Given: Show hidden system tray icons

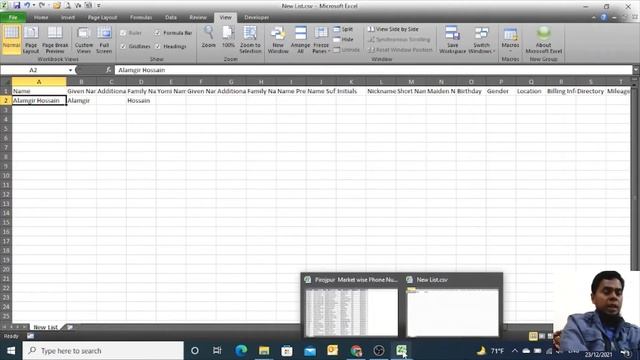Looking at the screenshot, I should 515,350.
